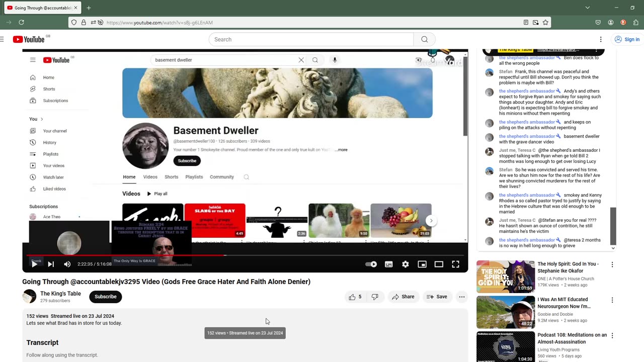
Task: Share this video
Action: (403, 297)
